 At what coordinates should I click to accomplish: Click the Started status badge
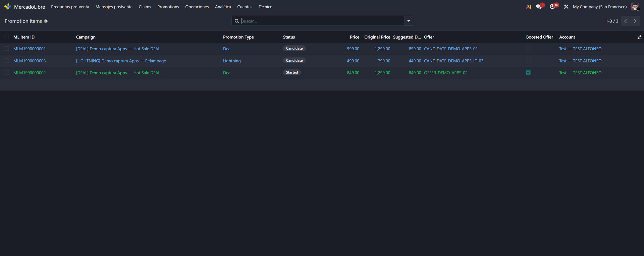(292, 72)
